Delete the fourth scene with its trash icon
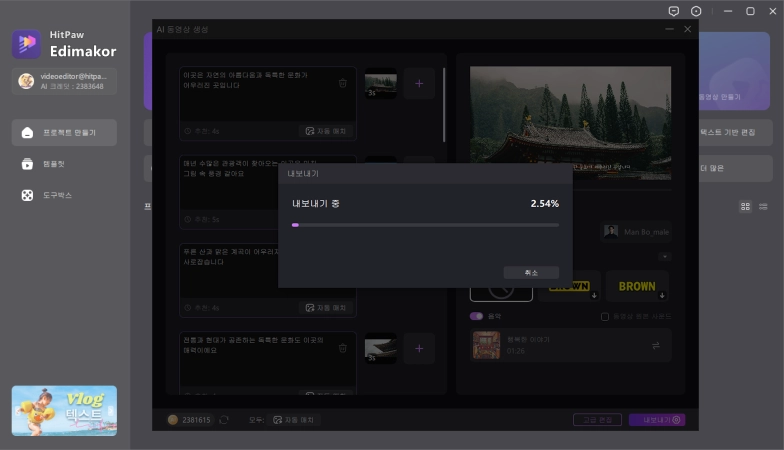 click(342, 348)
